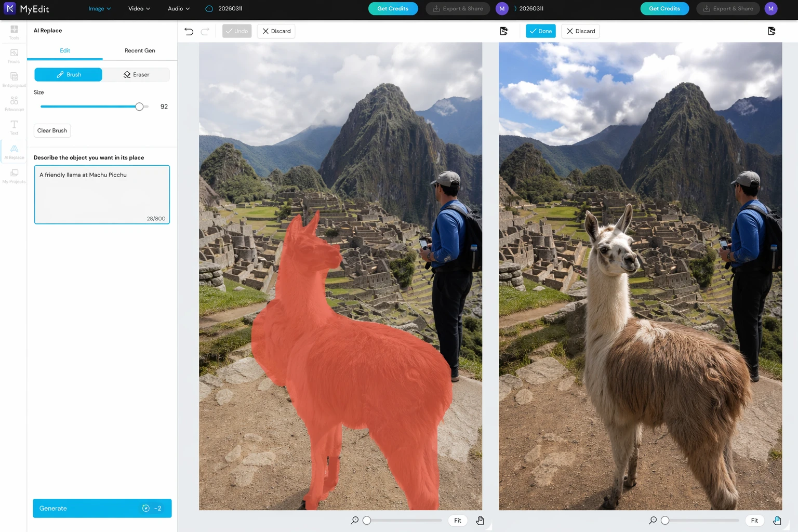Expand the Image dropdown menu

[99, 9]
